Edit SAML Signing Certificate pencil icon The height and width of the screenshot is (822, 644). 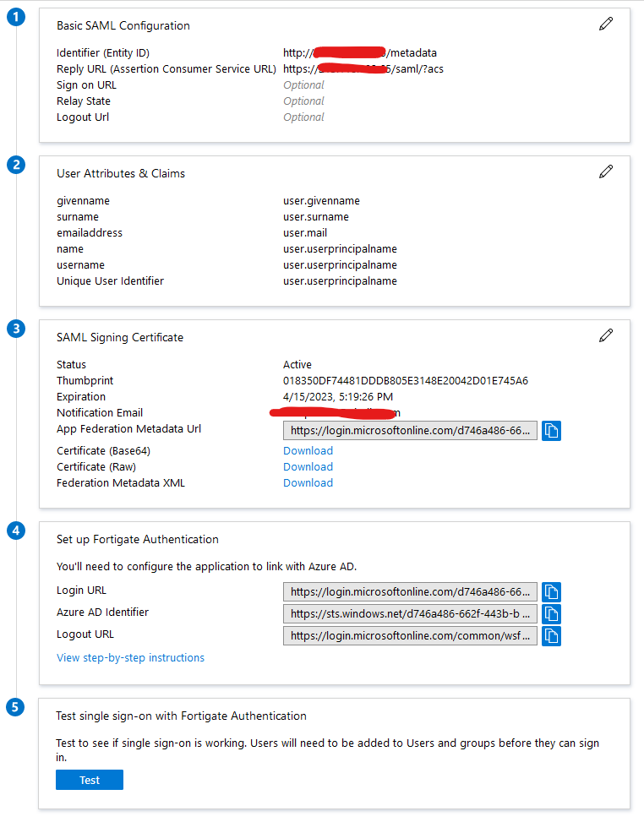click(605, 336)
